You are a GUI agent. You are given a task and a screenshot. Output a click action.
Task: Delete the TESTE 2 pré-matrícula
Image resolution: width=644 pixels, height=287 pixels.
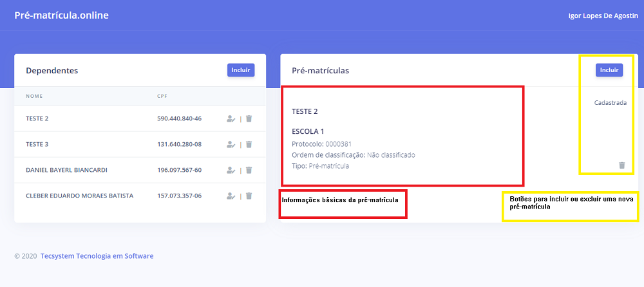tap(621, 165)
